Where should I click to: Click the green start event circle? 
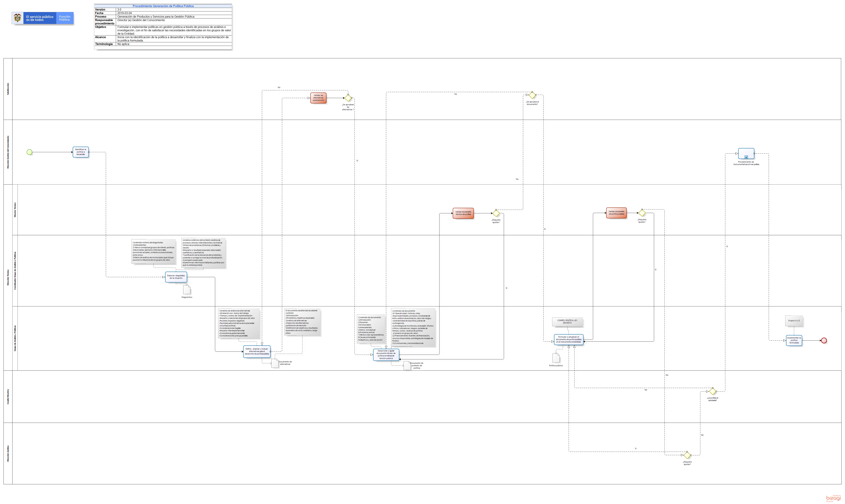point(30,152)
